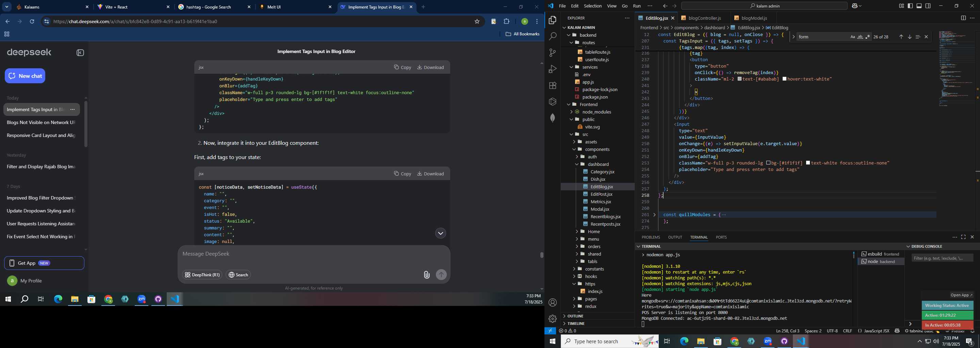Click the #ababab color swatch on line 240
The image size is (980, 348).
point(739,79)
